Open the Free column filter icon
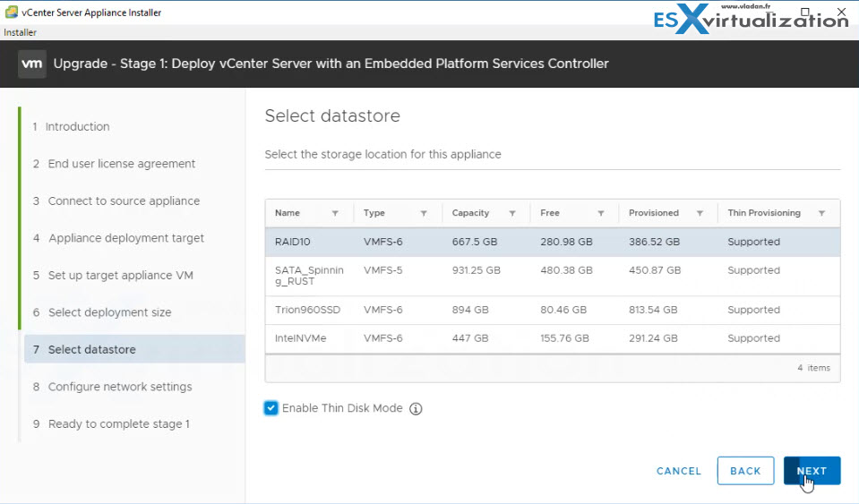This screenshot has height=504, width=859. pyautogui.click(x=601, y=214)
